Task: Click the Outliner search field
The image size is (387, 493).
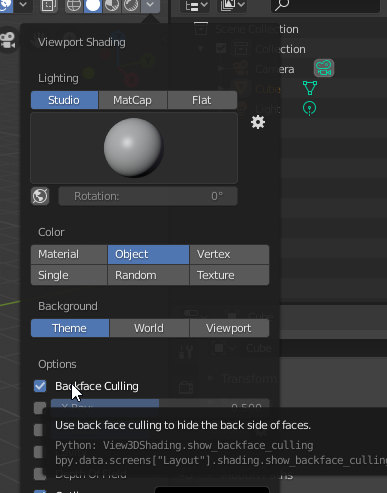Action: tap(325, 5)
